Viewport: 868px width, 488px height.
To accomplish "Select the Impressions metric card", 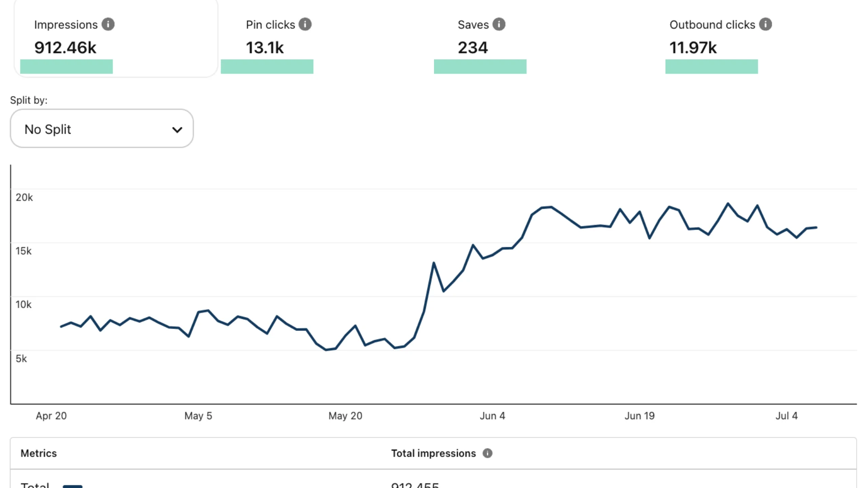I will 116,38.
